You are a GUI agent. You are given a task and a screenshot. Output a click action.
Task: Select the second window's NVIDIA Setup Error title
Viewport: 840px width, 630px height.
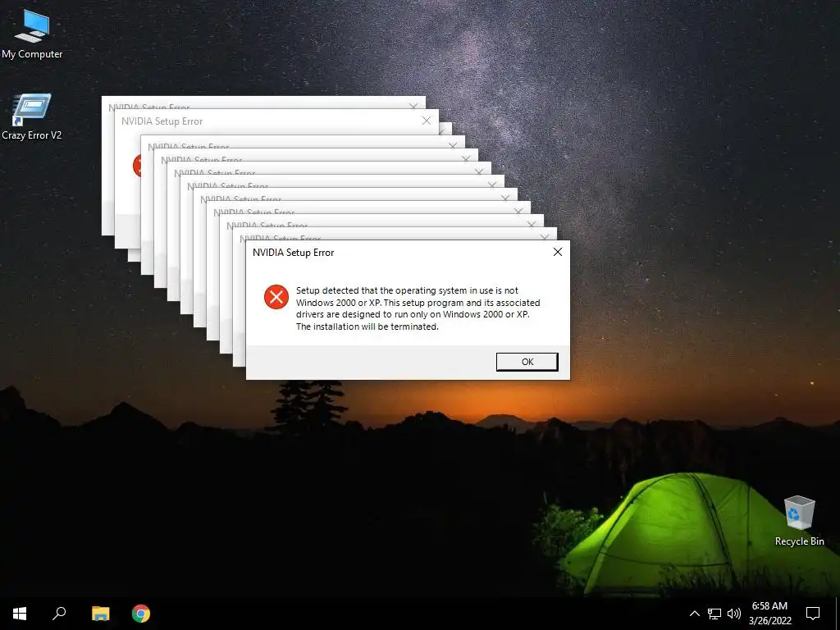[162, 121]
